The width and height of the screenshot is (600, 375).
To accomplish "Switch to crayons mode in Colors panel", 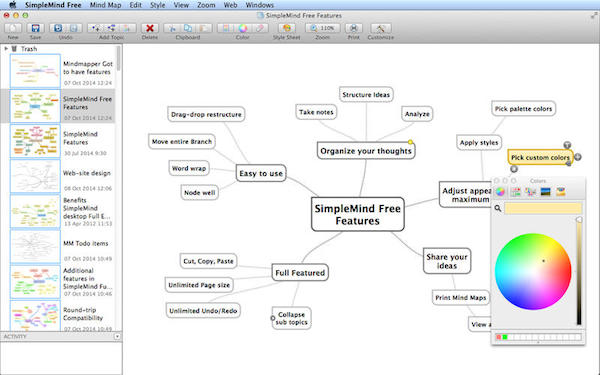I will coord(561,191).
